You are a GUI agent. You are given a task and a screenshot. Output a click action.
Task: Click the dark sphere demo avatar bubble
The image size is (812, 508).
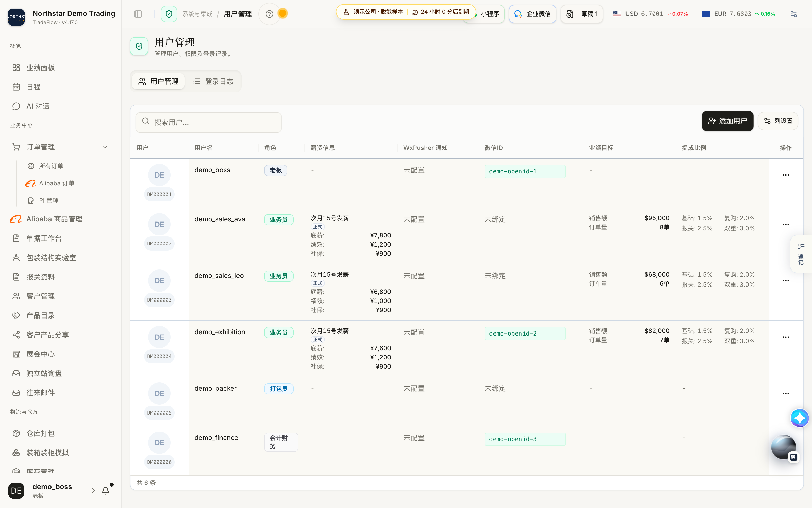(784, 447)
